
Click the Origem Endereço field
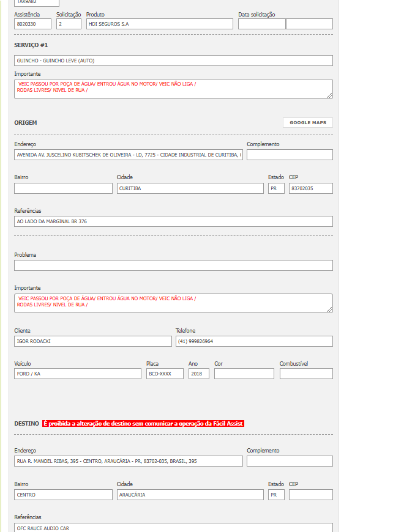(129, 155)
